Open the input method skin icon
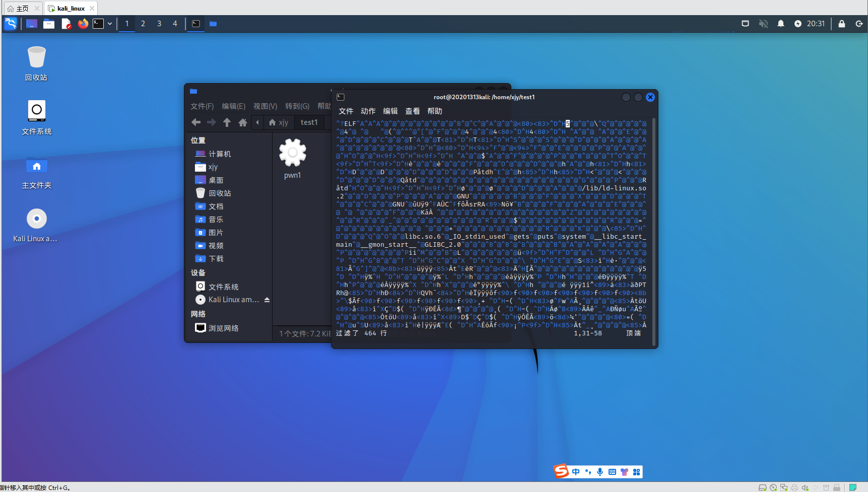This screenshot has height=492, width=868. (x=625, y=472)
